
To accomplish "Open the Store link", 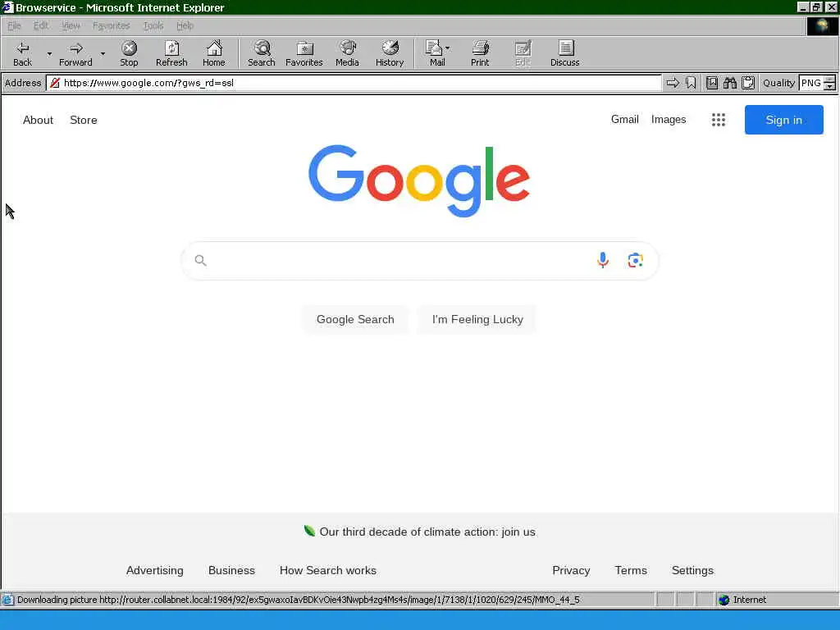I will (x=84, y=120).
